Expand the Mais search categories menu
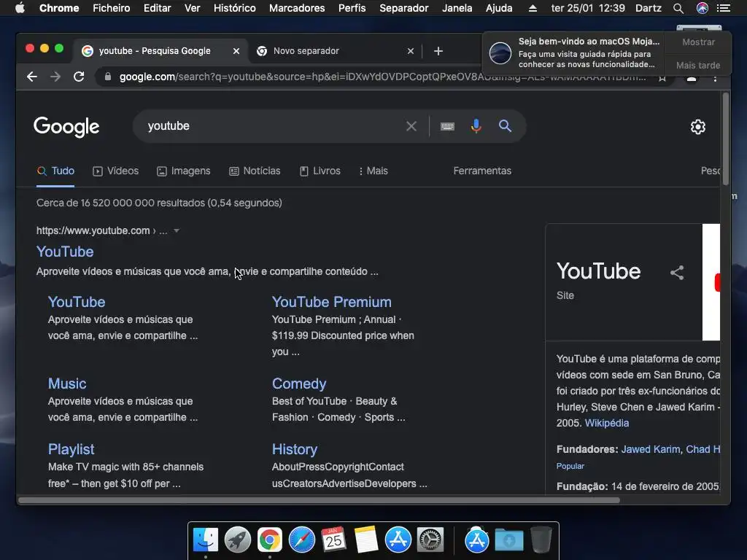This screenshot has height=560, width=747. pyautogui.click(x=373, y=171)
